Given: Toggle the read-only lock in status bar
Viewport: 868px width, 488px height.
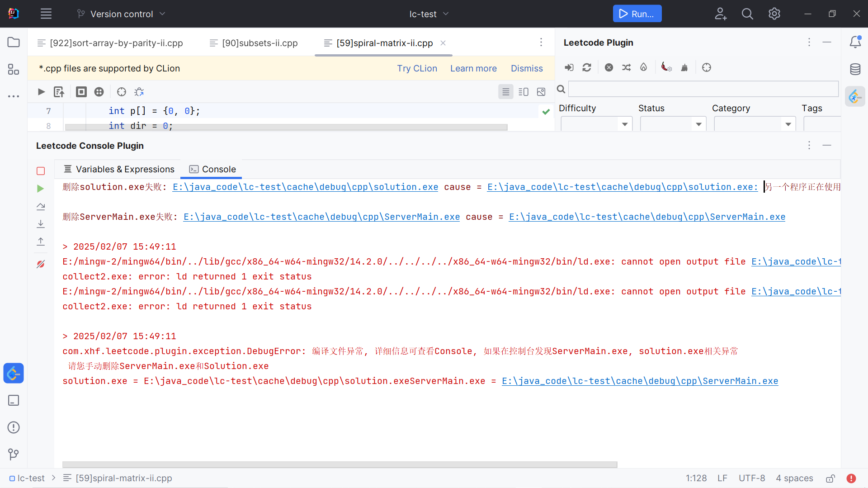Looking at the screenshot, I should click(x=830, y=479).
